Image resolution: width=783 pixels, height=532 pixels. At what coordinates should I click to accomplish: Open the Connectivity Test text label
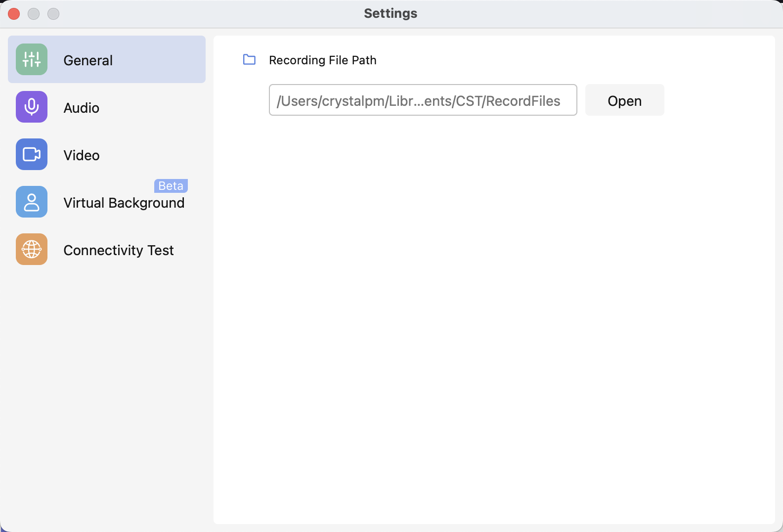[x=119, y=250]
